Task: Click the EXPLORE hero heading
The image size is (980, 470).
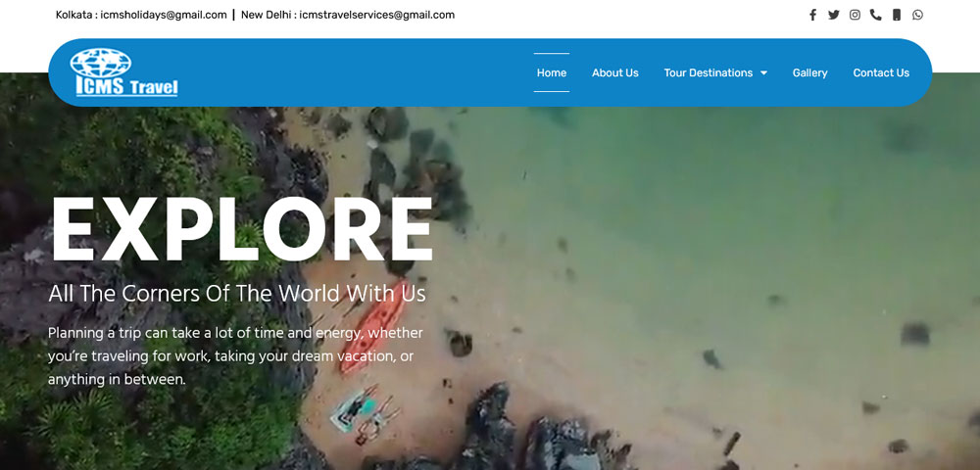Action: pyautogui.click(x=241, y=230)
